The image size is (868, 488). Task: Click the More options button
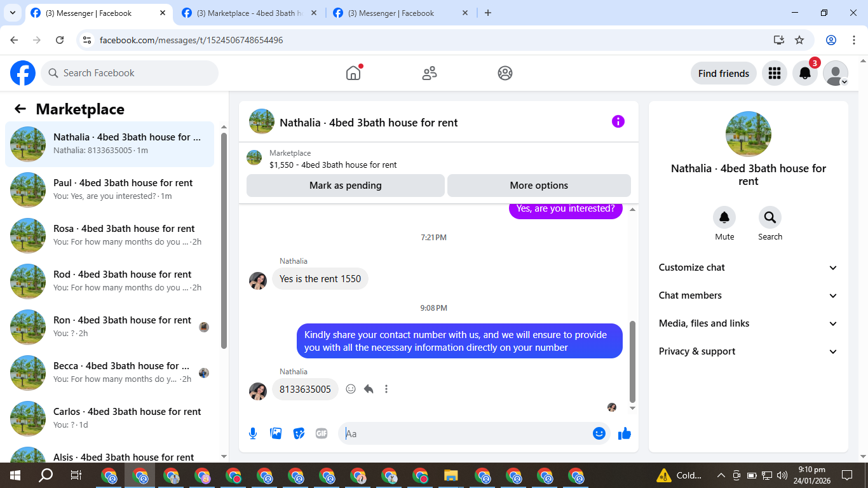point(539,186)
